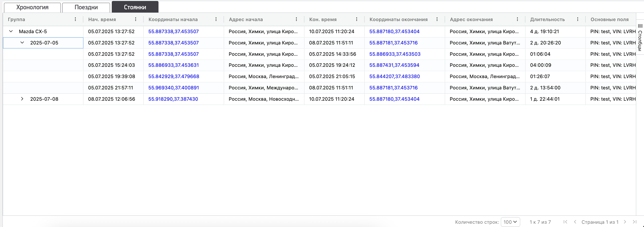This screenshot has height=227, width=644.
Task: Sort by the Кон. время column header
Action: [323, 19]
